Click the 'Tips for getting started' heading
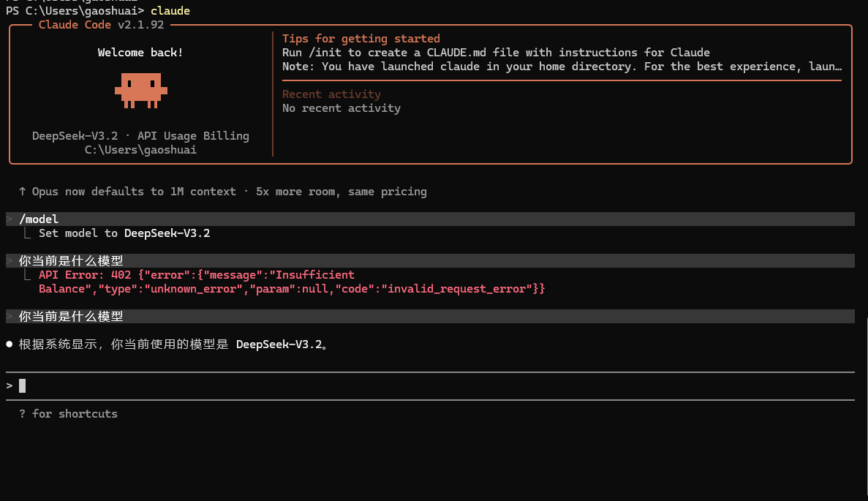This screenshot has width=868, height=501. click(361, 39)
